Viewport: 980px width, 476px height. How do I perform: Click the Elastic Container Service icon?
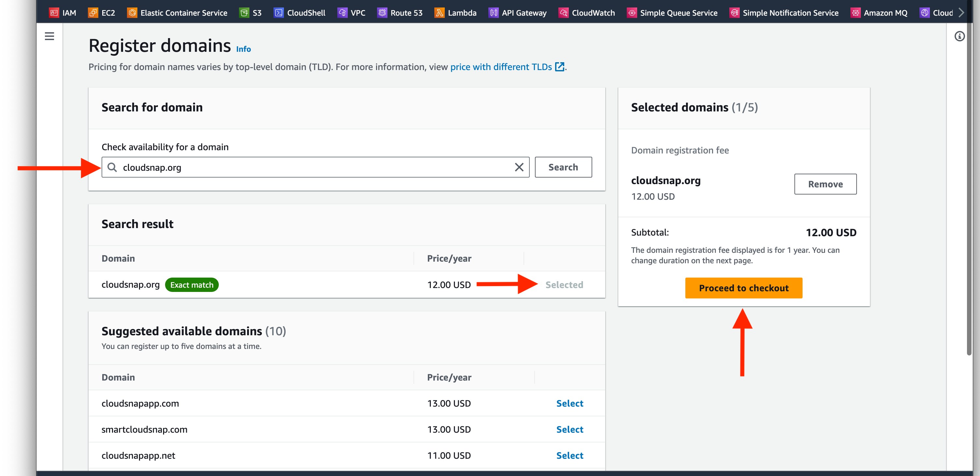coord(132,13)
